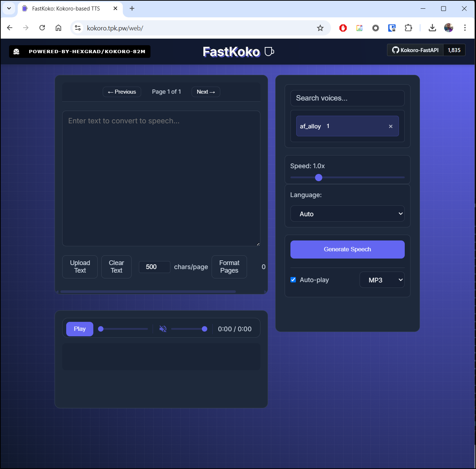Reload the page with the refresh icon

coord(42,28)
